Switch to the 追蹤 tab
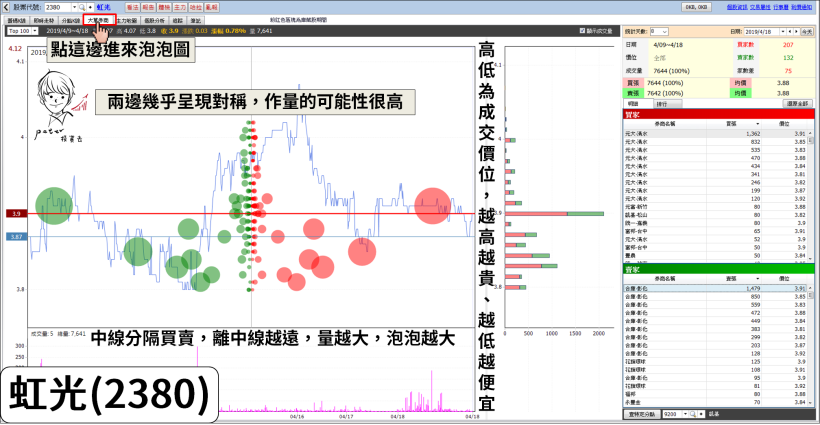 click(178, 20)
